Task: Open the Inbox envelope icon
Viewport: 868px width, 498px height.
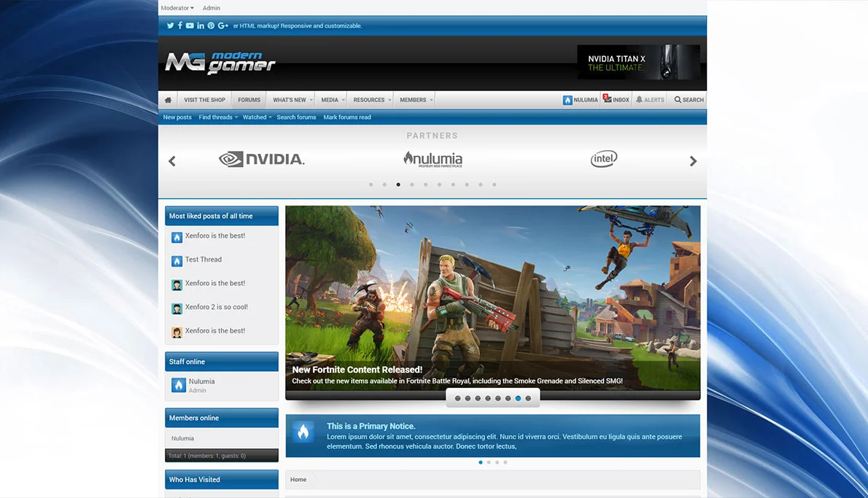Action: coord(607,99)
